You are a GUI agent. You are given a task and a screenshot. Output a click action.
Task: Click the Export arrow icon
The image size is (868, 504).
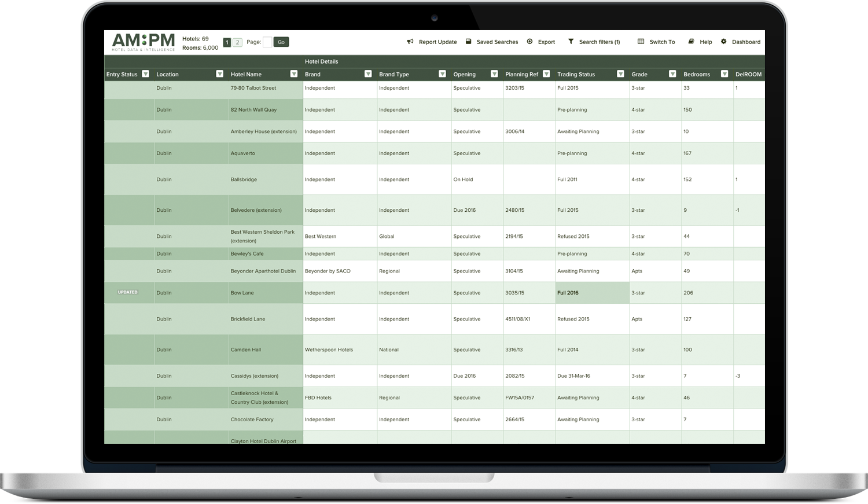coord(530,42)
